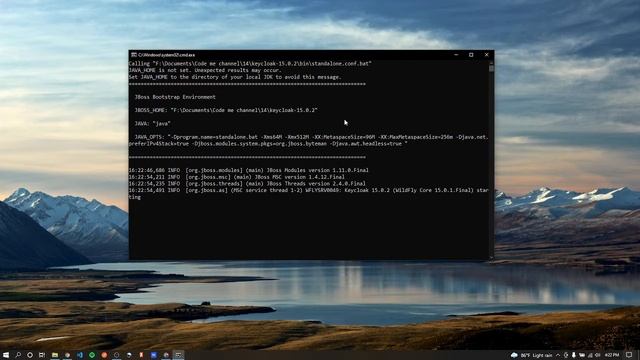
Task: Click 'JBoss Bootstrap Environment' heading
Action: point(175,97)
